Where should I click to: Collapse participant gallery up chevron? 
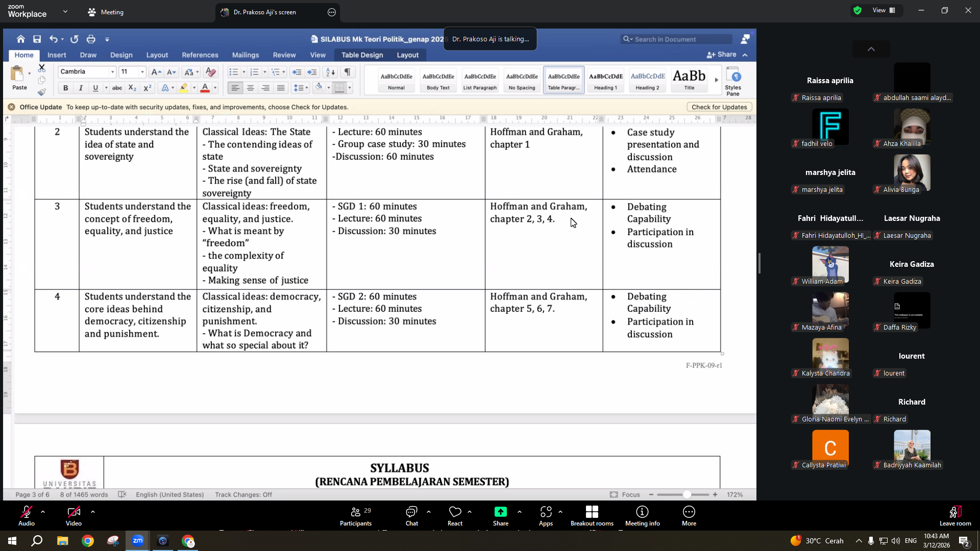coord(871,49)
